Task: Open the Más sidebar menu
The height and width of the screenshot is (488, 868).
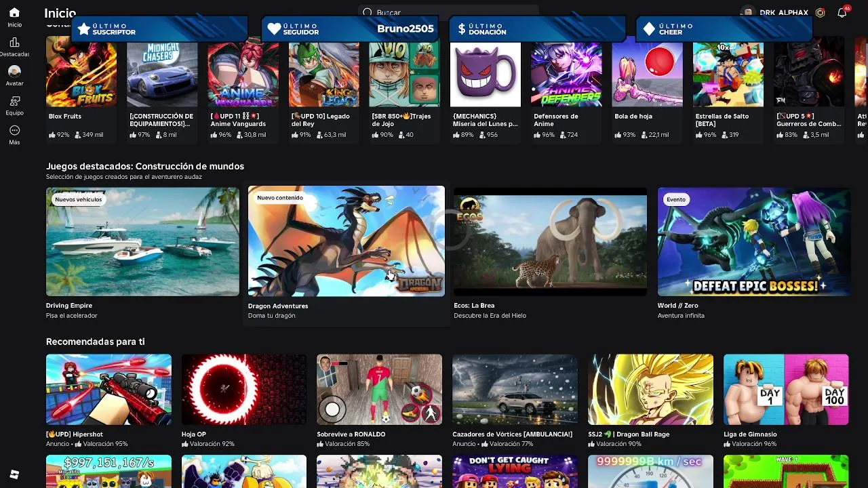Action: click(x=14, y=130)
